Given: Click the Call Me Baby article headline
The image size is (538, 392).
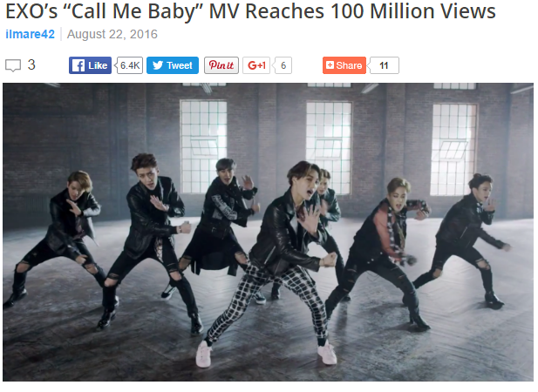Looking at the screenshot, I should coord(250,11).
